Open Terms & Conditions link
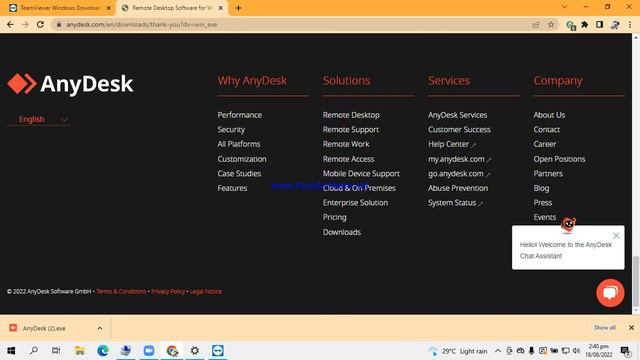The image size is (640, 360). pos(121,291)
